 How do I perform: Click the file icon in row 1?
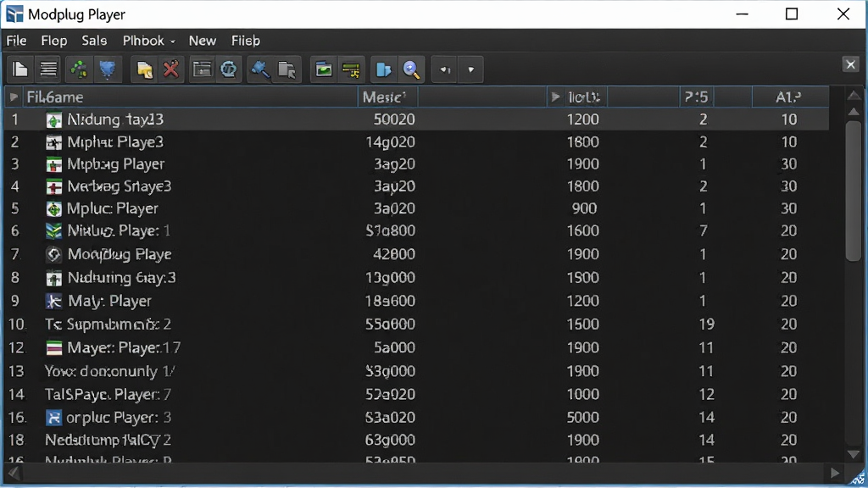tap(53, 120)
